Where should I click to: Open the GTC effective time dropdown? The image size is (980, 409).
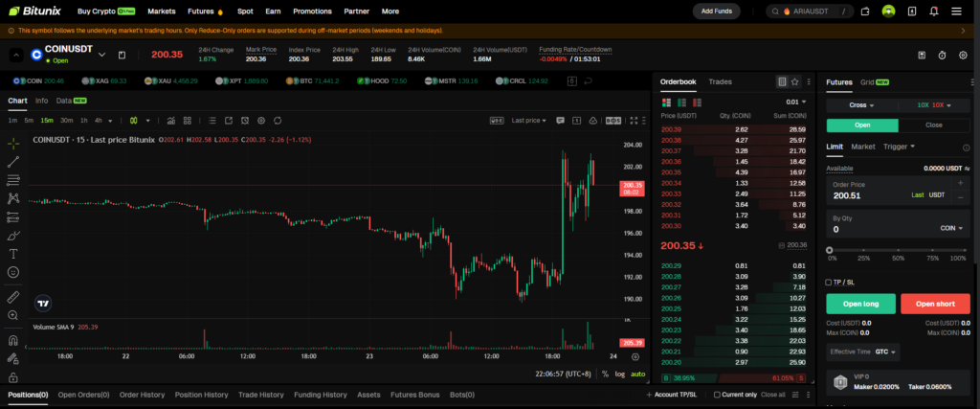click(887, 352)
